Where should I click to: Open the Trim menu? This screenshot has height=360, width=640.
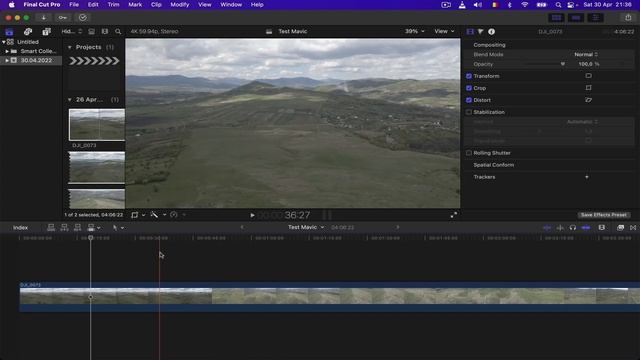(113, 4)
